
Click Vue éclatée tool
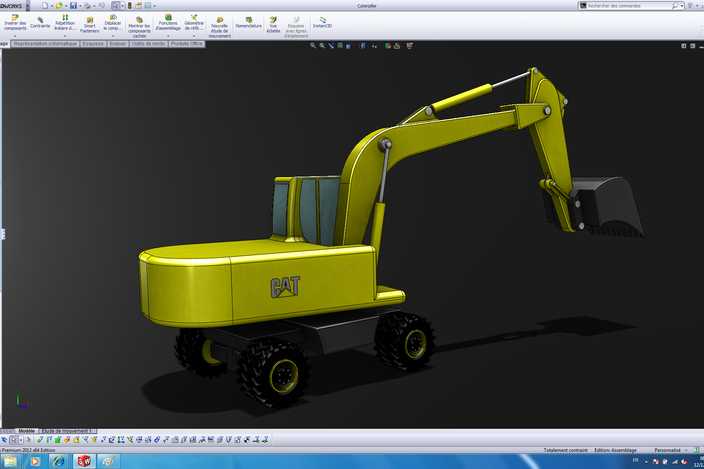coord(273,25)
